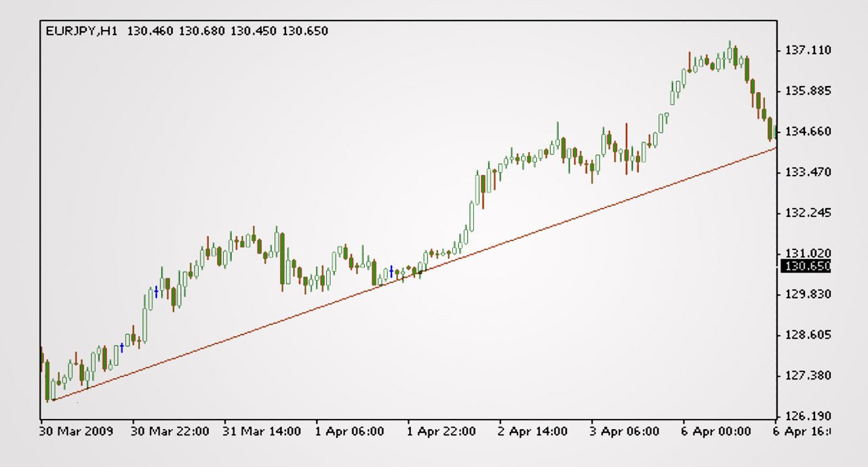This screenshot has width=868, height=467.
Task: Click the 1 Apr 06:00 time label
Action: pyautogui.click(x=350, y=431)
